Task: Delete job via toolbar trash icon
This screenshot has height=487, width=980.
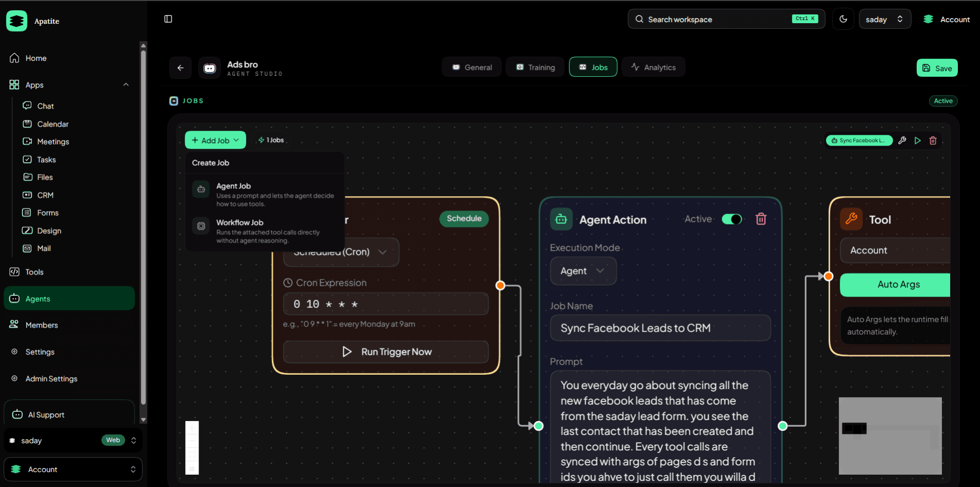Action: coord(933,141)
